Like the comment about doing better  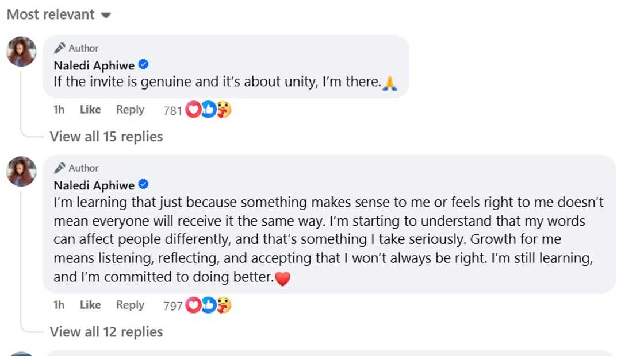coord(90,305)
